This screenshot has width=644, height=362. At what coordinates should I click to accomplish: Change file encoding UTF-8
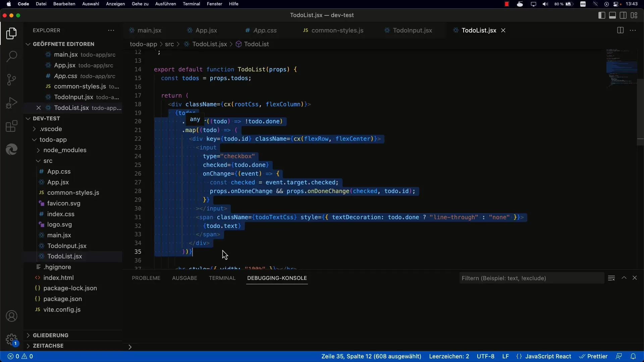486,356
